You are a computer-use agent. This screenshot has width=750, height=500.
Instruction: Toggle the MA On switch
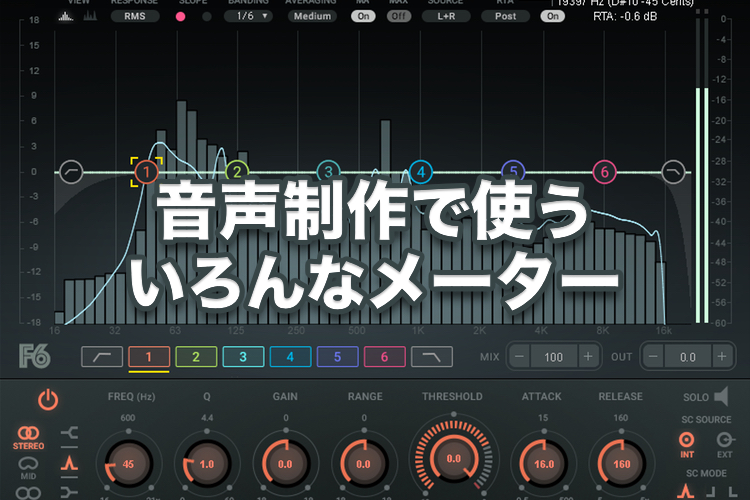(x=363, y=16)
